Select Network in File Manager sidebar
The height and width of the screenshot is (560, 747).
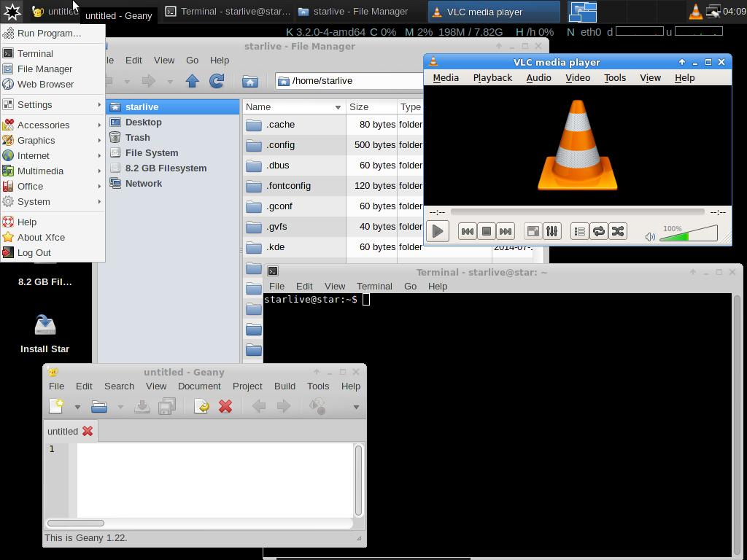click(172, 183)
